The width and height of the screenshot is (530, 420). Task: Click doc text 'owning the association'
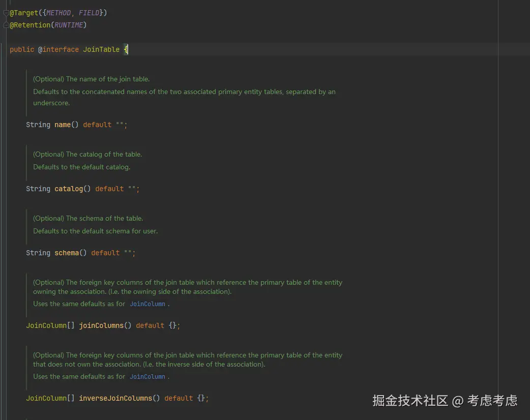[x=70, y=291]
